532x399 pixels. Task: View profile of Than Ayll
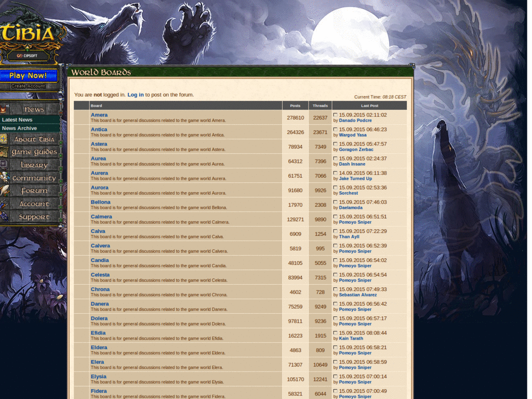[349, 237]
